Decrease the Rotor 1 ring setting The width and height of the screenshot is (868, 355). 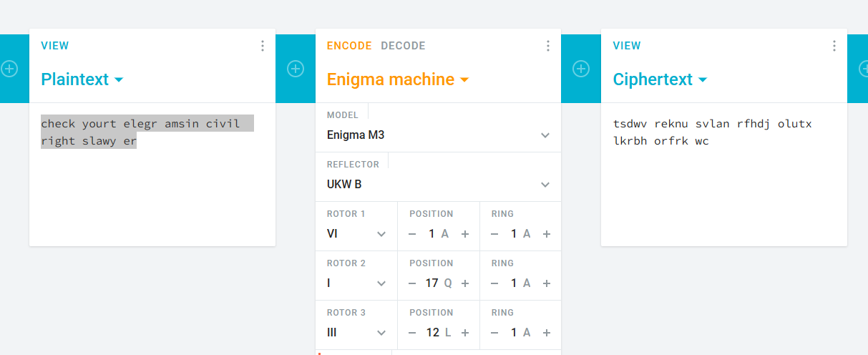click(494, 234)
